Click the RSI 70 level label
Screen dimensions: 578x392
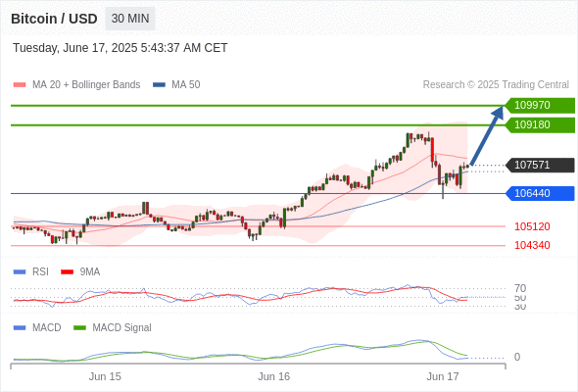click(x=520, y=288)
